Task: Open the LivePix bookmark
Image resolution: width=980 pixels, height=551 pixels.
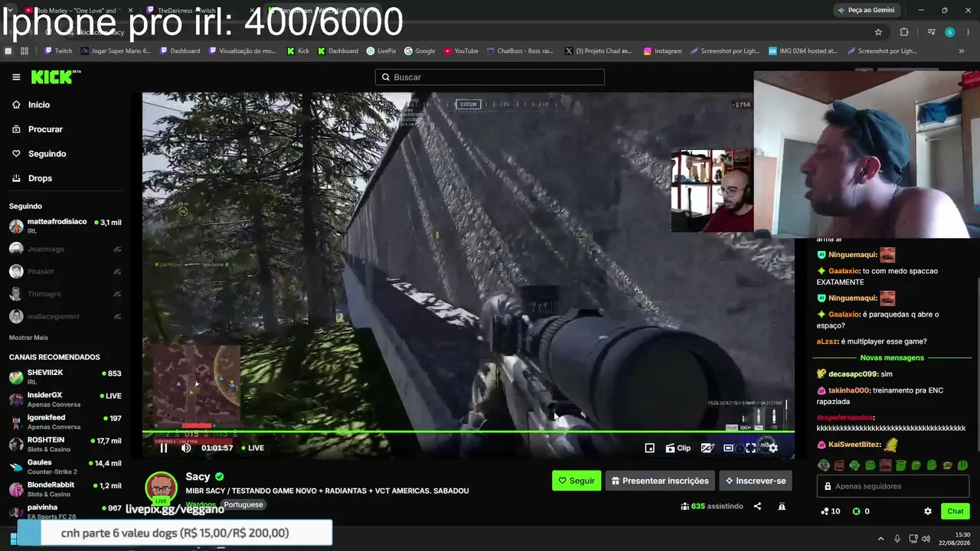Action: click(381, 51)
